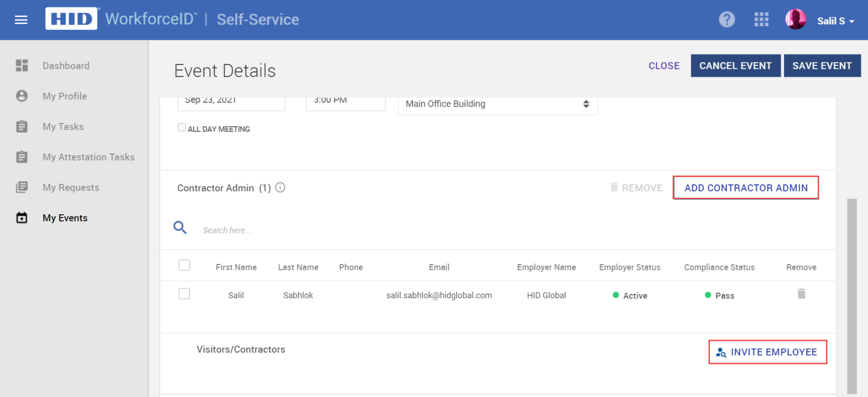Click the Contractor Admin info icon
868x397 pixels.
[x=280, y=187]
